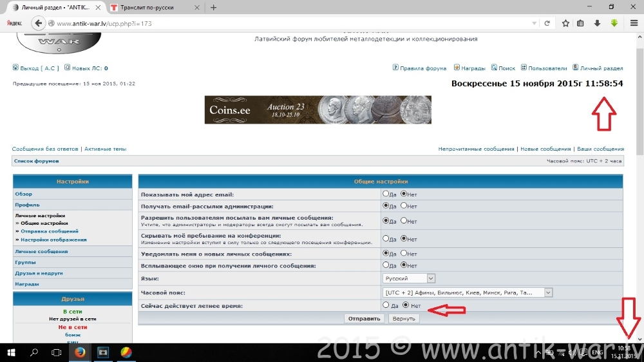Open Список форумов breadcrumb link

tap(37, 161)
